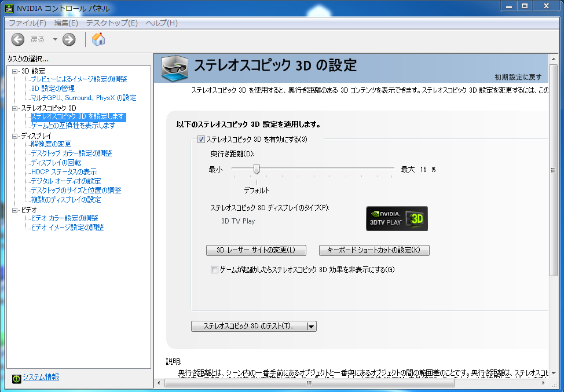Open the 編集(E) menu
Viewport: 564px width, 392px height.
pyautogui.click(x=66, y=23)
